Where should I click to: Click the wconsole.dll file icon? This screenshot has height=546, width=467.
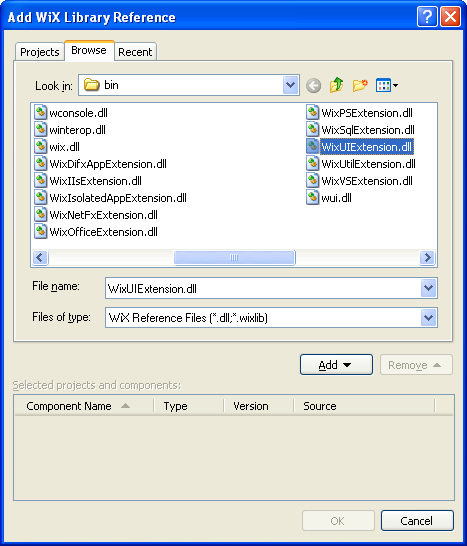40,112
